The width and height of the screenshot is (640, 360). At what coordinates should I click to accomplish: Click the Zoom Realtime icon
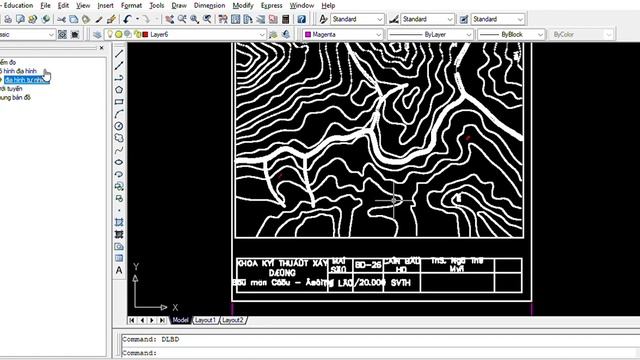coord(182,19)
